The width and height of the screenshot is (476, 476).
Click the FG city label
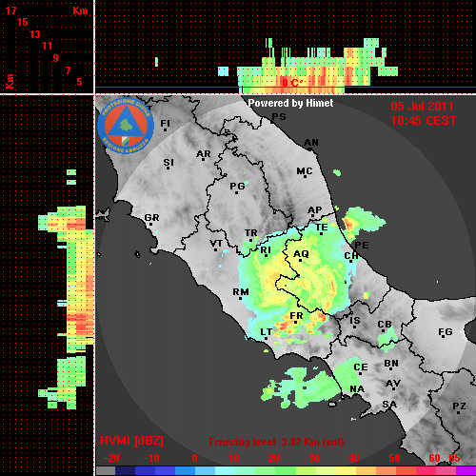point(446,332)
